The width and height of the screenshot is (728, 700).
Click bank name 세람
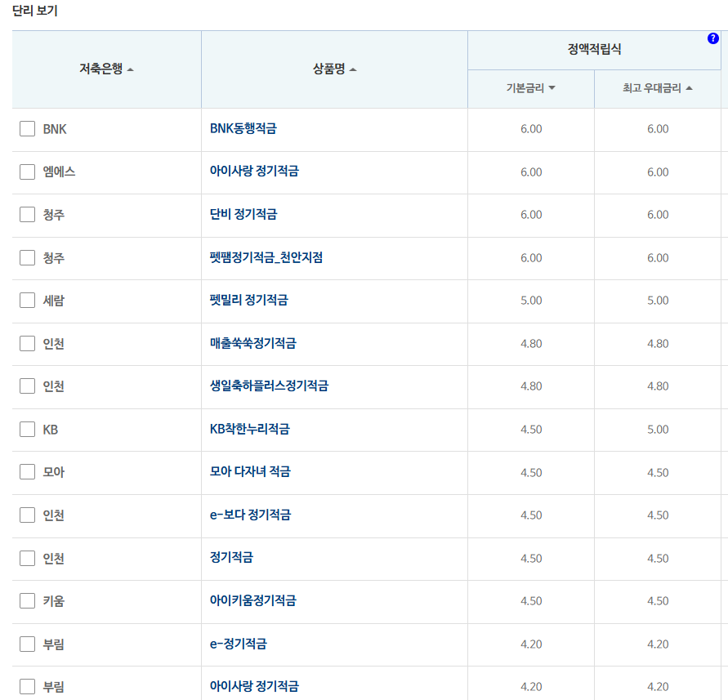pyautogui.click(x=53, y=301)
